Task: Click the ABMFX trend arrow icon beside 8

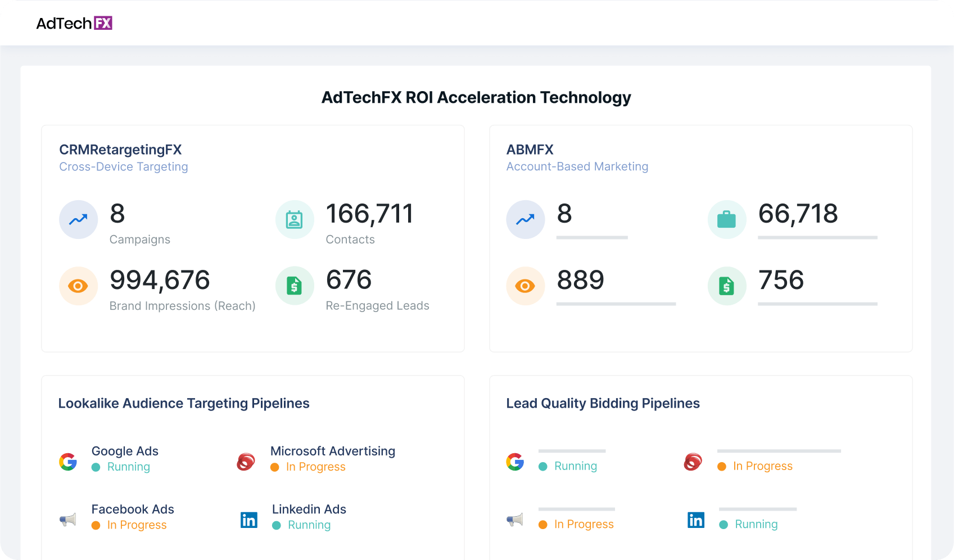Action: coord(525,219)
